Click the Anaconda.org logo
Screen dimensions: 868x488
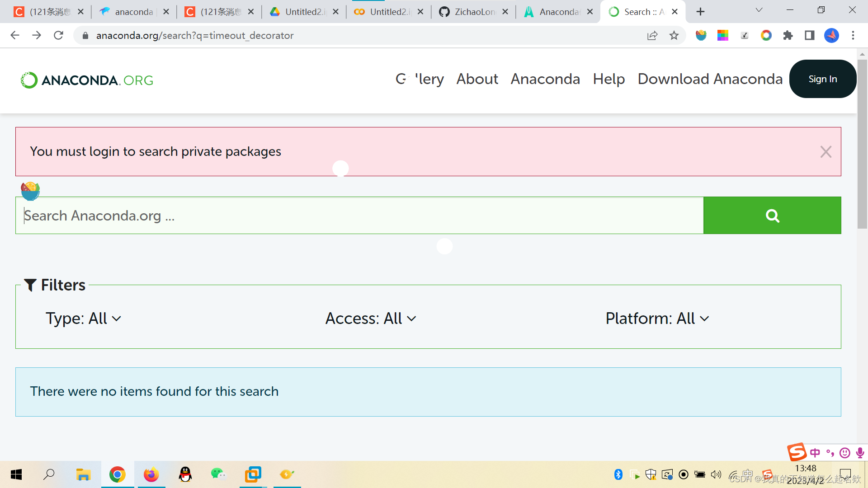87,80
